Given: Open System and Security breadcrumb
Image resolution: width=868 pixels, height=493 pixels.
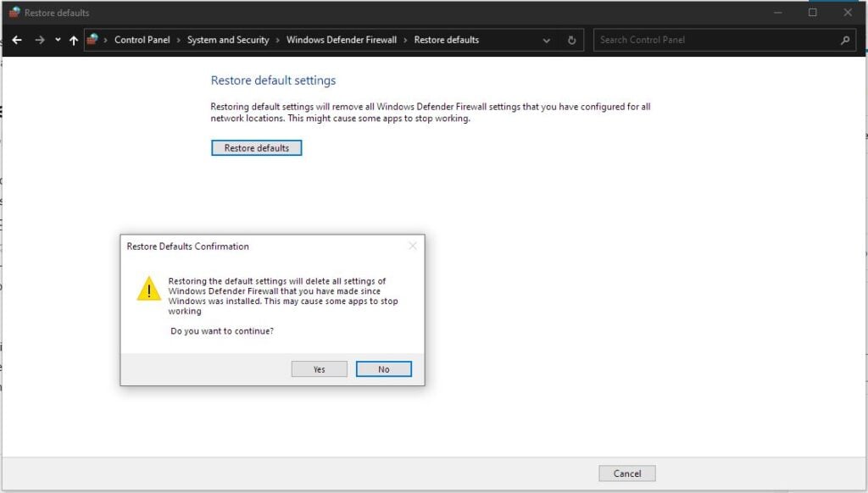Looking at the screenshot, I should coord(228,40).
